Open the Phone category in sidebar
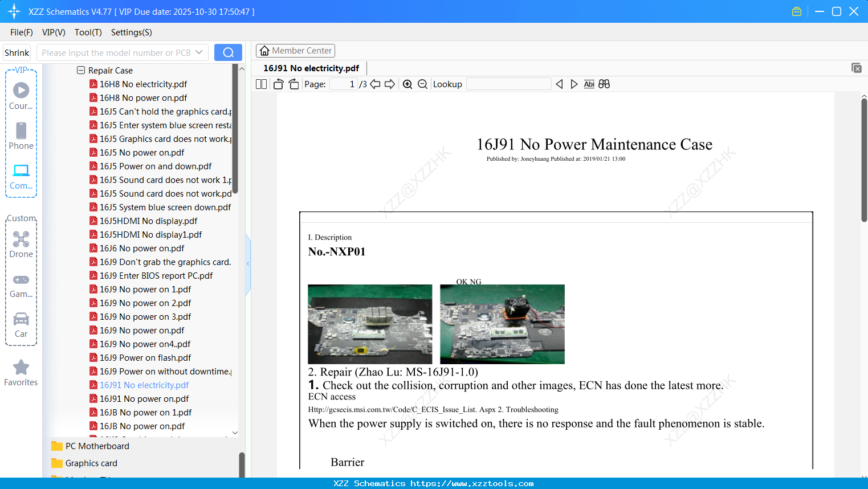 (21, 136)
